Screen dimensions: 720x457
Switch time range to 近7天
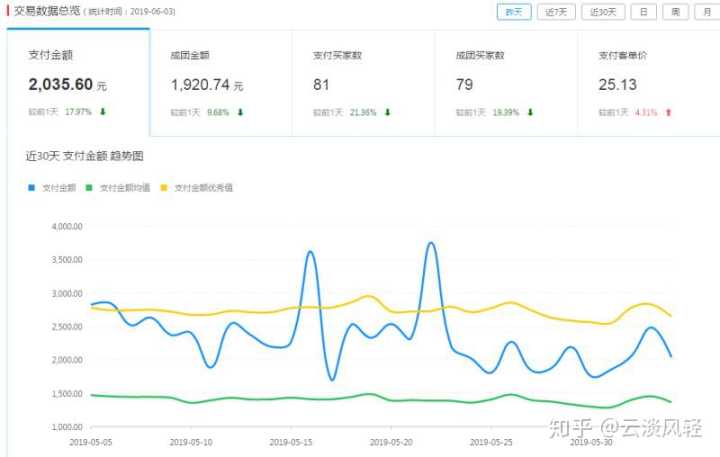coord(557,12)
